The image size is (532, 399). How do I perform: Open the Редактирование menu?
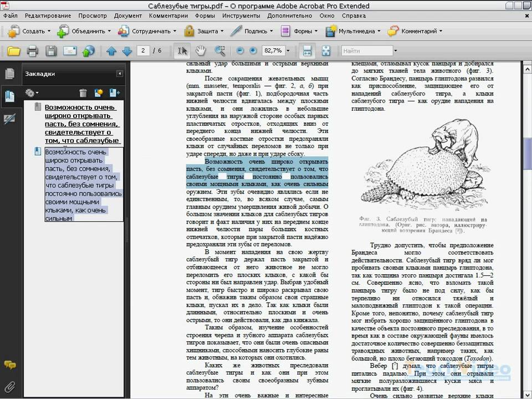(x=48, y=16)
